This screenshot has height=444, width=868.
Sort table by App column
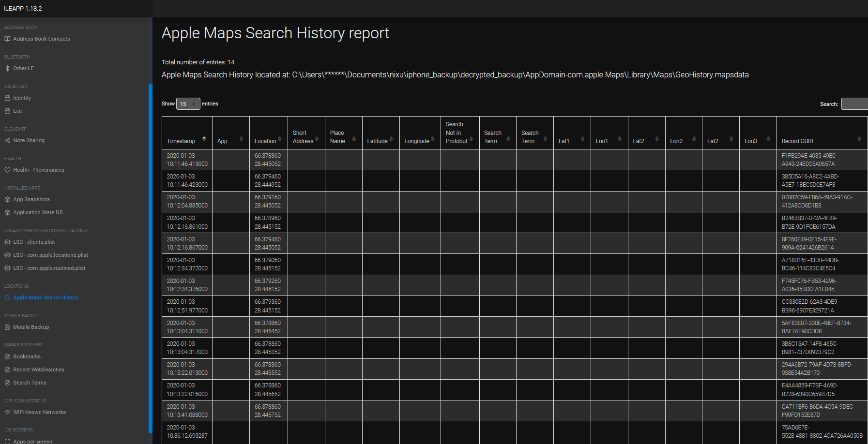click(230, 133)
